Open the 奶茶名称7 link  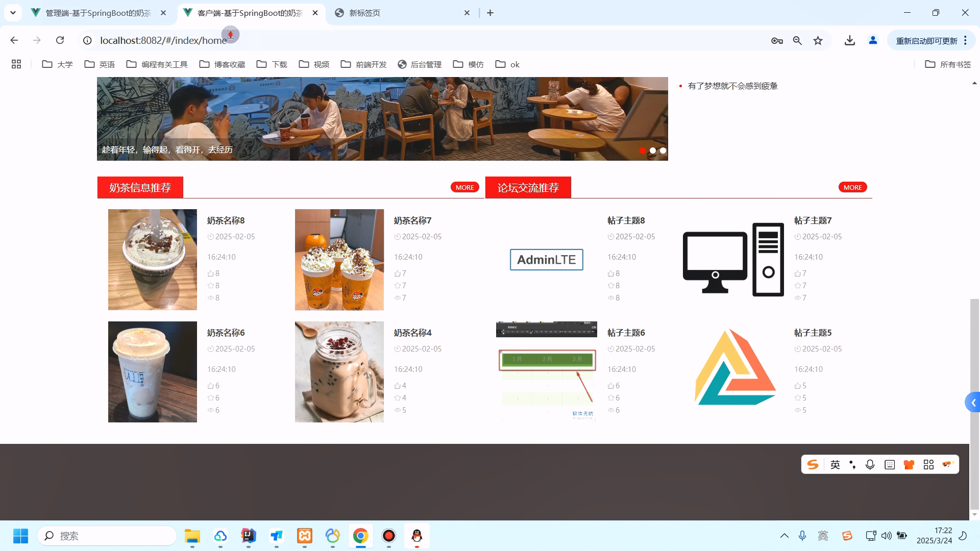click(x=412, y=220)
